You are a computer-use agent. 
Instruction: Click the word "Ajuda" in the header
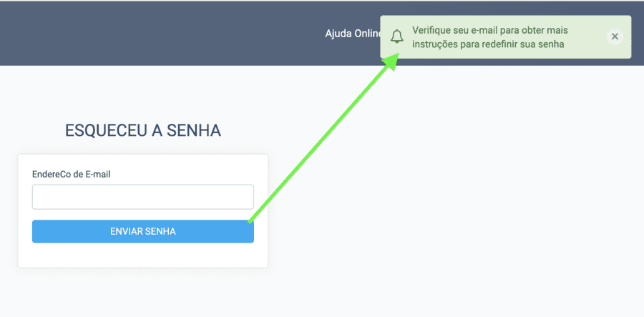339,34
